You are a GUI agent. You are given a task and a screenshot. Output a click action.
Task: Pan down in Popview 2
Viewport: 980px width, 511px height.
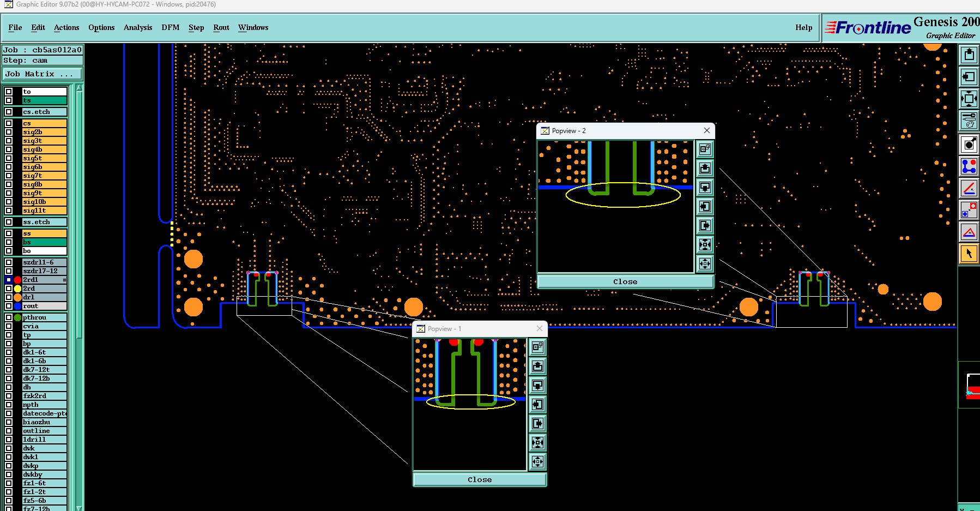click(705, 187)
